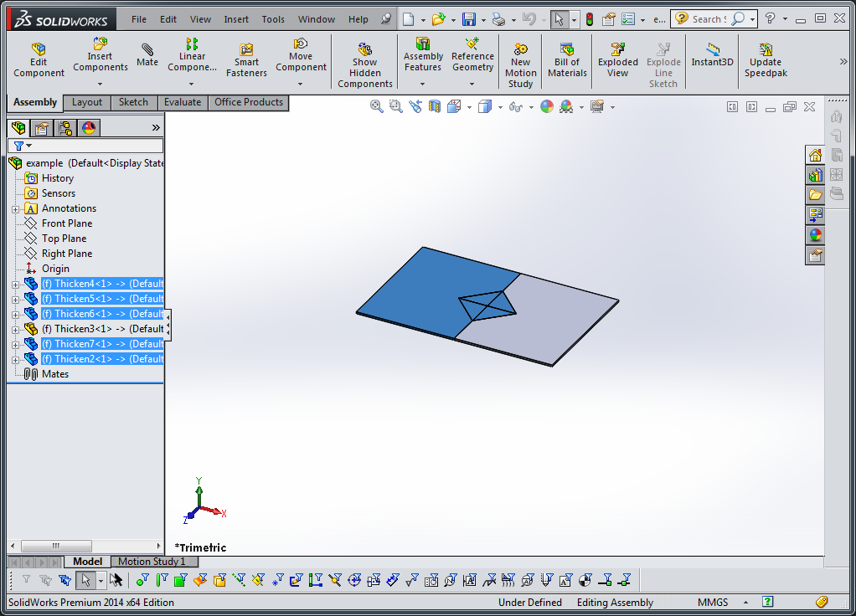The width and height of the screenshot is (856, 616).
Task: Expand the Thicken4 tree item
Action: (x=16, y=283)
